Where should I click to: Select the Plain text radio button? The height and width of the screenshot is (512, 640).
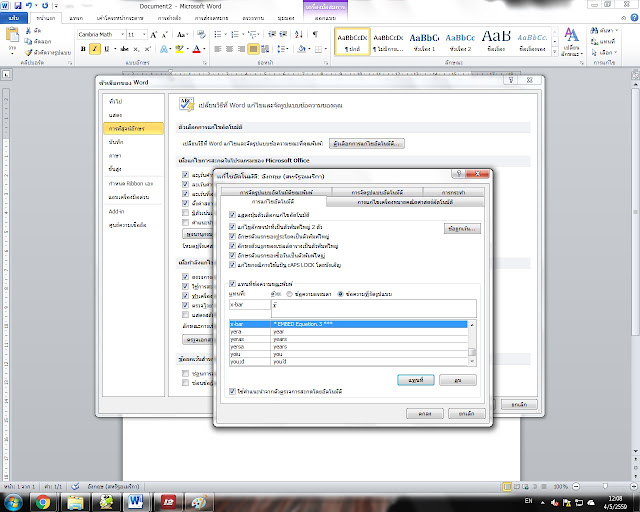point(289,294)
